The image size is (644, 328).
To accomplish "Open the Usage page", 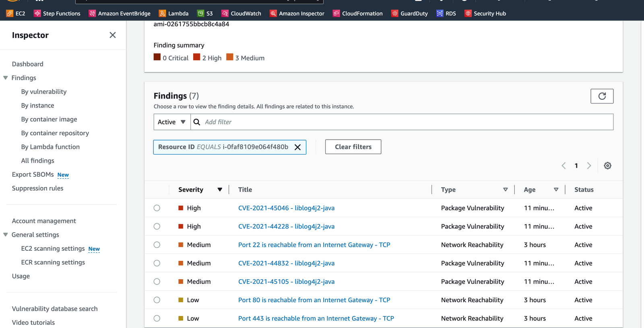I will 21,276.
